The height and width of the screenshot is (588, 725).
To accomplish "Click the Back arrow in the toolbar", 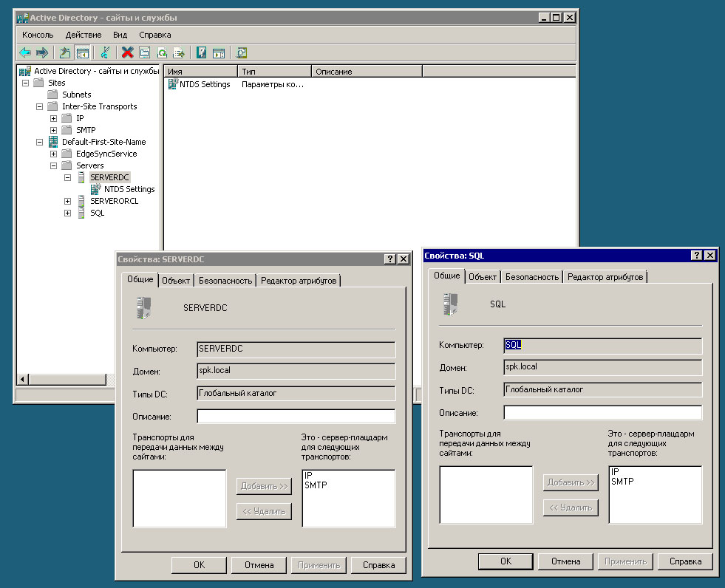I will point(25,52).
